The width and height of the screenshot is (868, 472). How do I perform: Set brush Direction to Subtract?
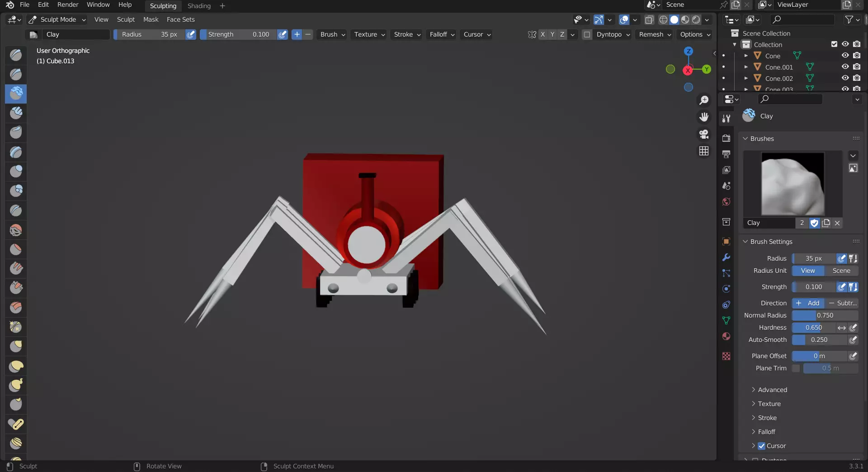point(842,304)
